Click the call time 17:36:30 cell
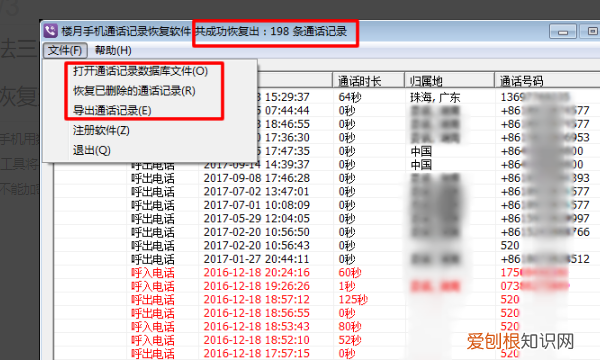The height and width of the screenshot is (360, 600). tap(287, 138)
